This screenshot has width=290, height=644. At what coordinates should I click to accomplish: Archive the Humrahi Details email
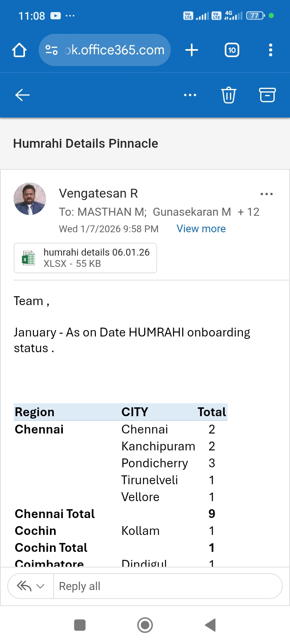pos(267,95)
